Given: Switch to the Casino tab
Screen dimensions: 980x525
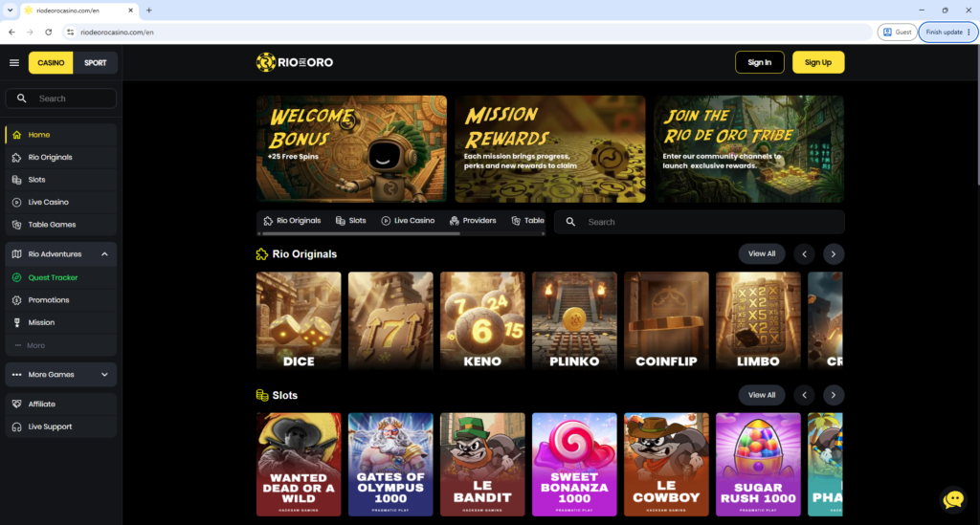Looking at the screenshot, I should point(51,62).
